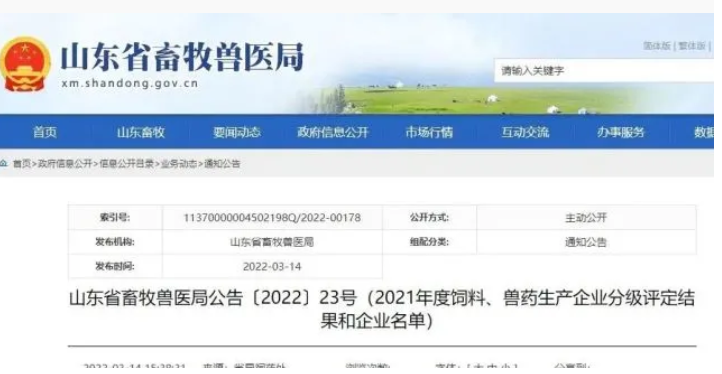Go to 信息公开目录 in breadcrumb
This screenshot has width=722, height=374.
127,164
